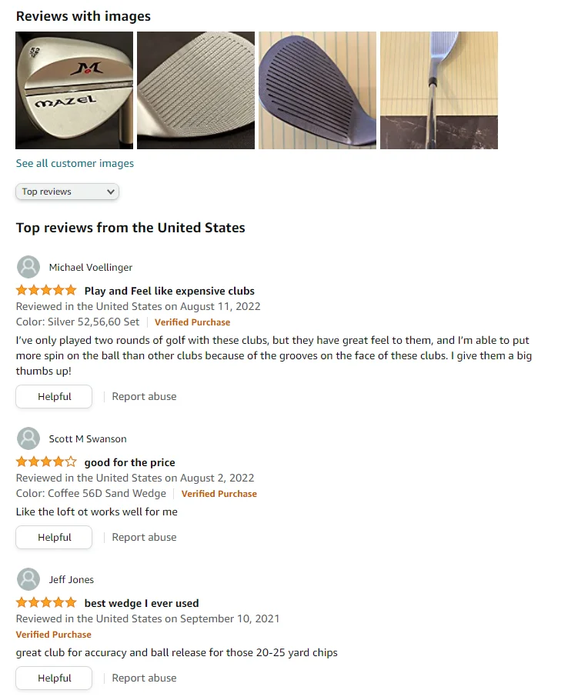This screenshot has height=700, width=588.
Task: Open the close-up wedge face grooves image
Action: (x=195, y=90)
